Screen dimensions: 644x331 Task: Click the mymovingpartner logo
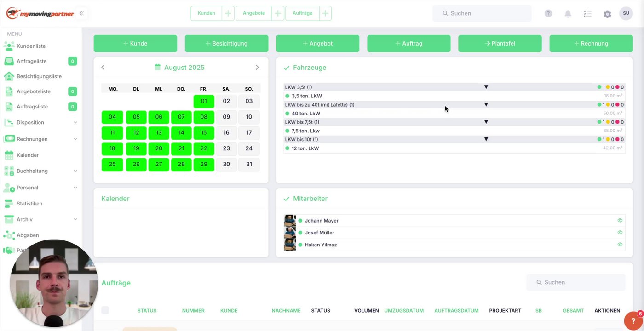40,13
